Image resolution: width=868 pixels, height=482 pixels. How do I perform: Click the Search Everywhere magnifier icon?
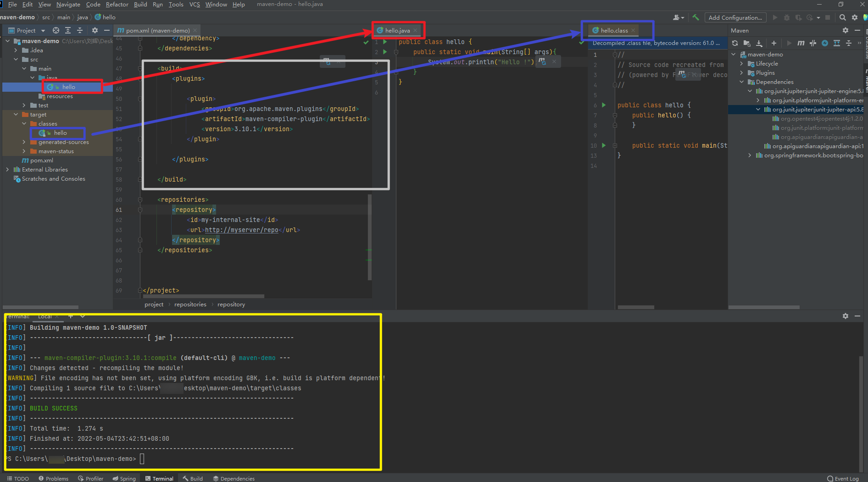pyautogui.click(x=843, y=17)
